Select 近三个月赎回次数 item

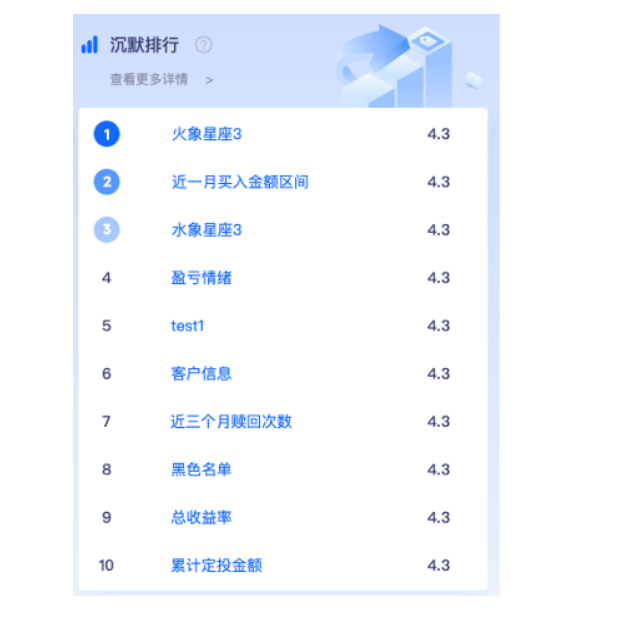[231, 421]
